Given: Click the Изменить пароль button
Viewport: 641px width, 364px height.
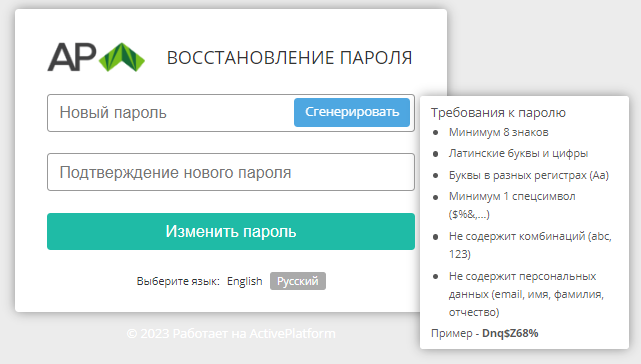Looking at the screenshot, I should [x=231, y=231].
